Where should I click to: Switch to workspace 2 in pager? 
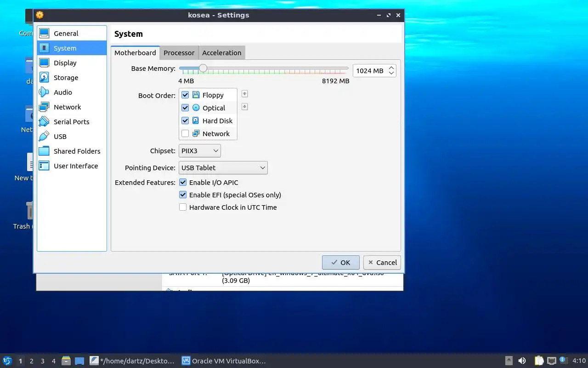pyautogui.click(x=32, y=361)
